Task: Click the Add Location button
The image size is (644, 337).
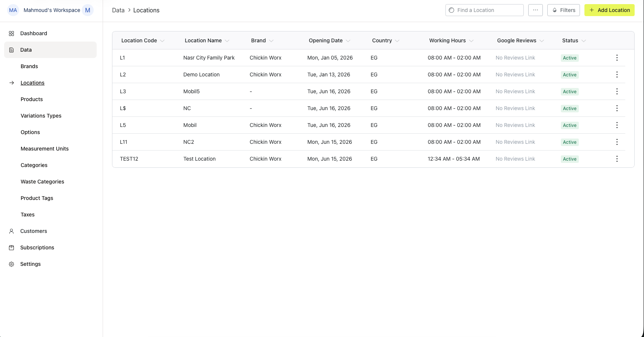Action: 609,10
